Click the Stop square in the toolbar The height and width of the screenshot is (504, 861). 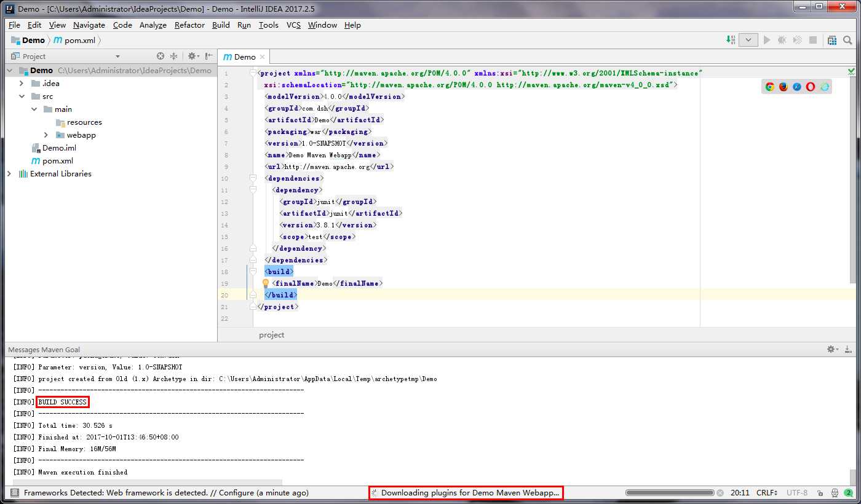coord(813,40)
